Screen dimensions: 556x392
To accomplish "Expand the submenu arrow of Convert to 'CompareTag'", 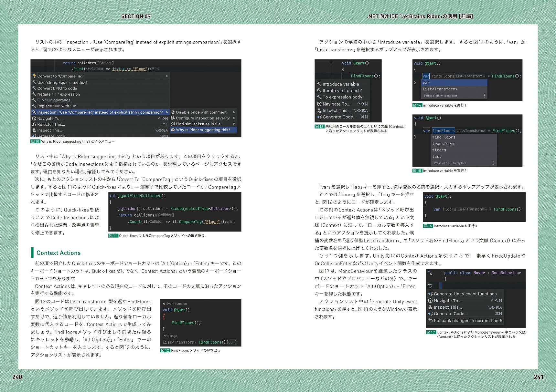I will coord(167,76).
